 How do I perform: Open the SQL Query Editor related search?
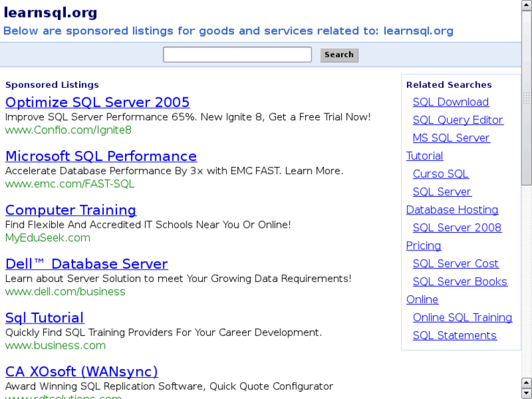tap(458, 120)
